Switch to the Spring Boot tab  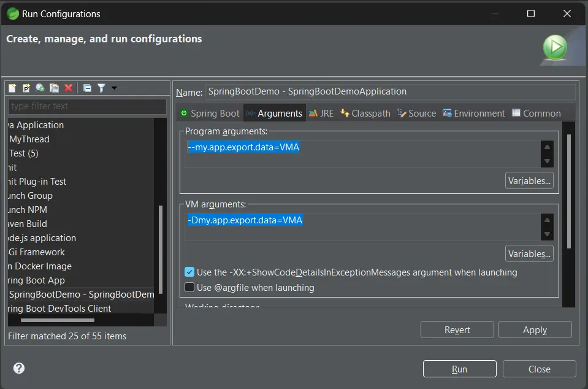pyautogui.click(x=210, y=114)
